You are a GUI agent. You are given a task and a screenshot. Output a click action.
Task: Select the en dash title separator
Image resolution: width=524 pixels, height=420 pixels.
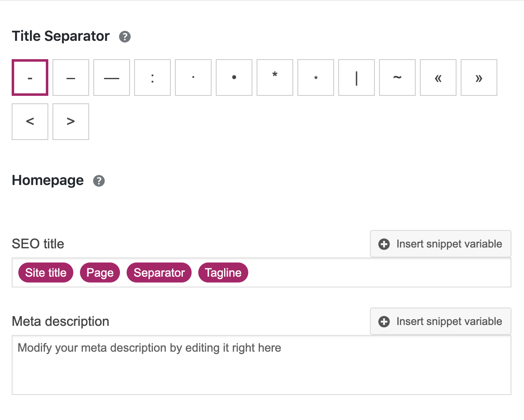pyautogui.click(x=70, y=77)
